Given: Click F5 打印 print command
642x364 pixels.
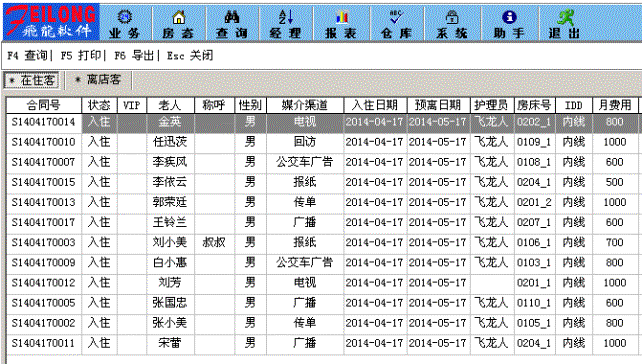Looking at the screenshot, I should (x=81, y=55).
